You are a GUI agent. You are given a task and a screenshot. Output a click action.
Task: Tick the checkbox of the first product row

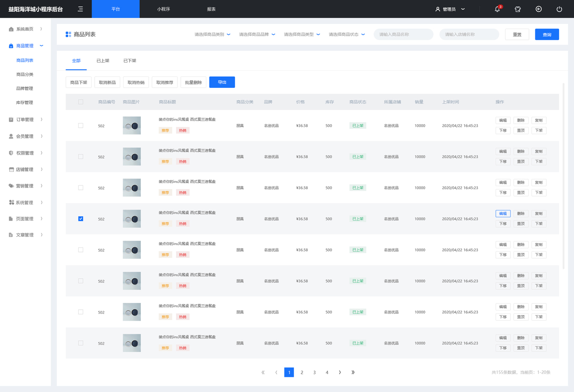81,125
